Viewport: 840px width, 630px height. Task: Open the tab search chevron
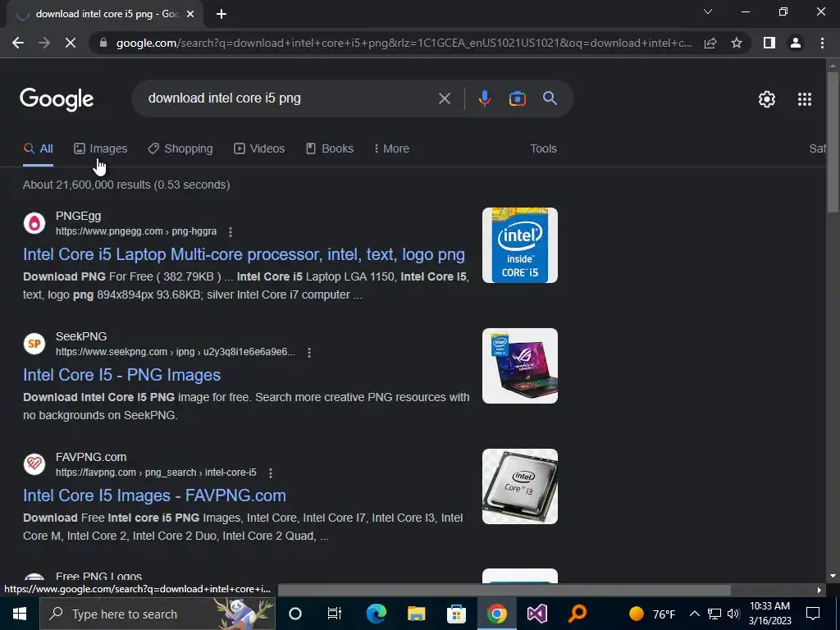(x=708, y=11)
